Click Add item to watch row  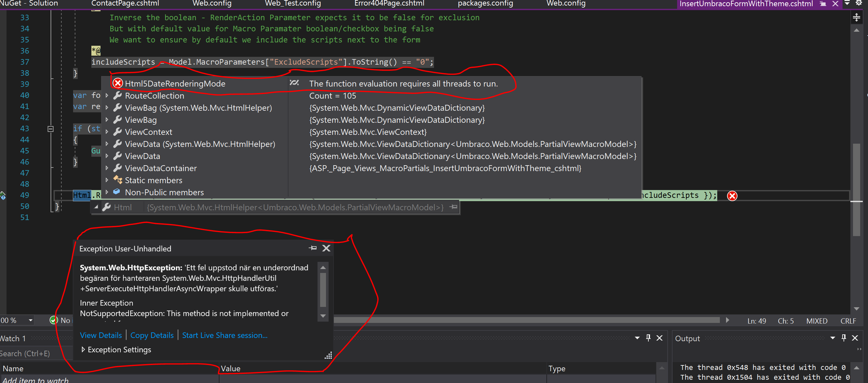(x=110, y=380)
